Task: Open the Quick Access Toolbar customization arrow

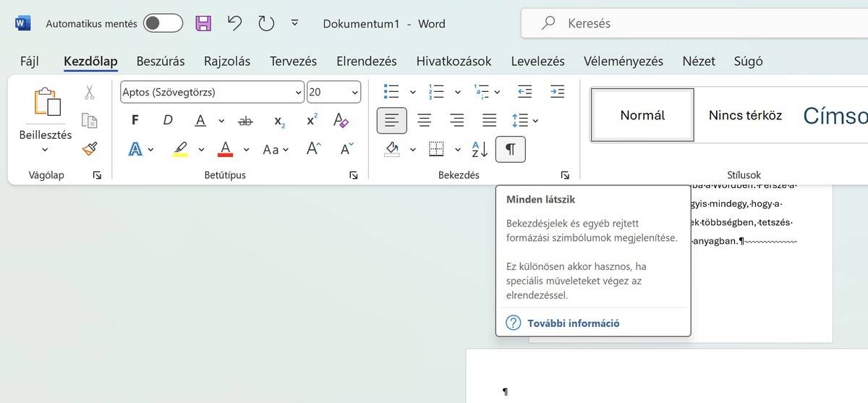Action: (294, 23)
